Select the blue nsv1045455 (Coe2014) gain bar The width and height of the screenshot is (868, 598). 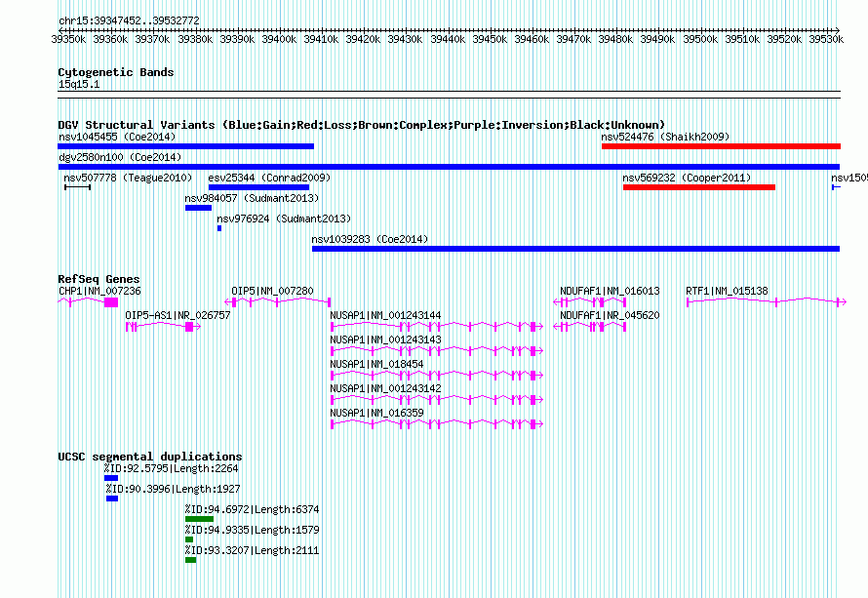coord(186,146)
